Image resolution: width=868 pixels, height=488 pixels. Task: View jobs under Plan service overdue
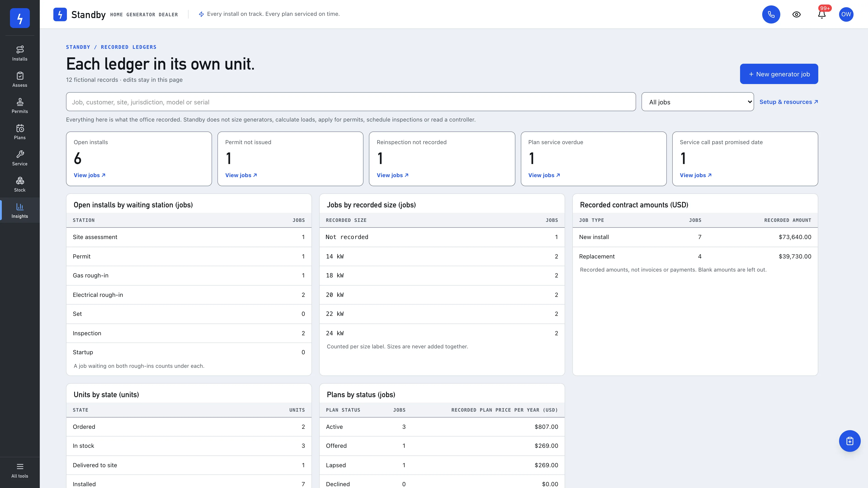click(x=544, y=175)
